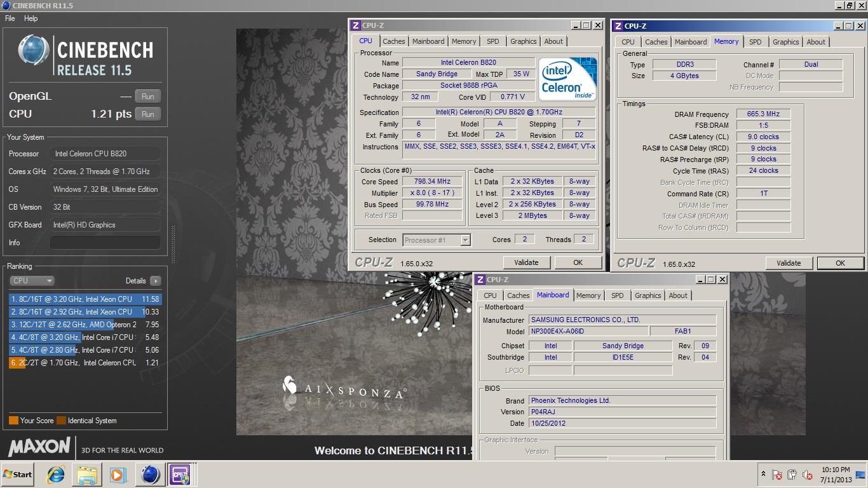Click the Z icon in the Mainboard CPU-Z title bar

(x=480, y=280)
